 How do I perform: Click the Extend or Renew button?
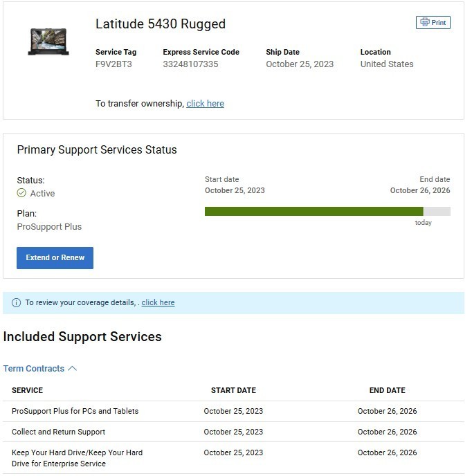tap(55, 258)
